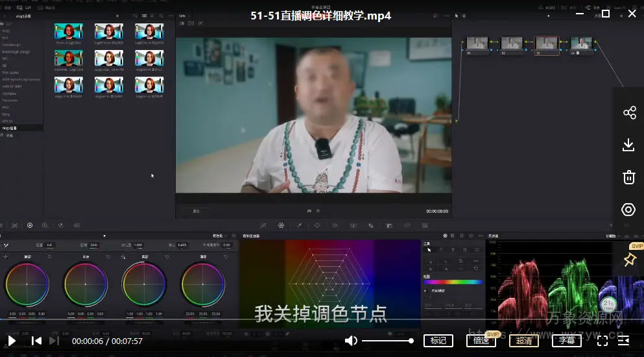The image size is (644, 357).
Task: Select node 03 in the node graph
Action: (x=546, y=44)
